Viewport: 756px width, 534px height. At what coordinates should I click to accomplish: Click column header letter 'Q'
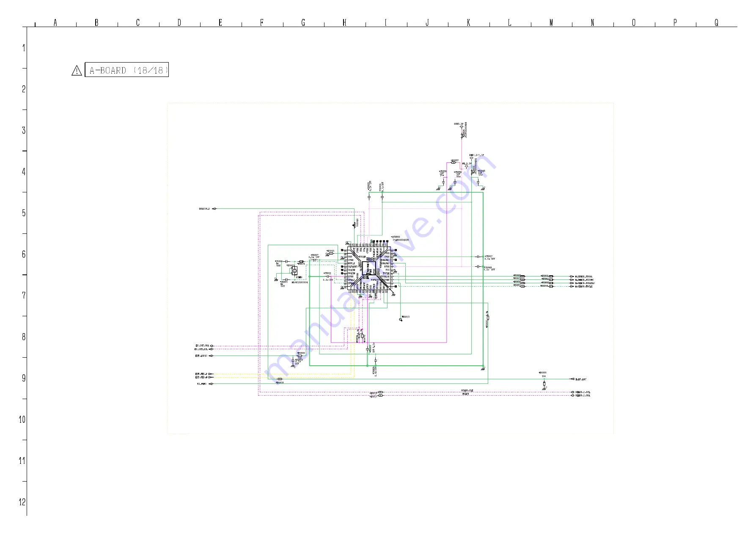pyautogui.click(x=717, y=22)
